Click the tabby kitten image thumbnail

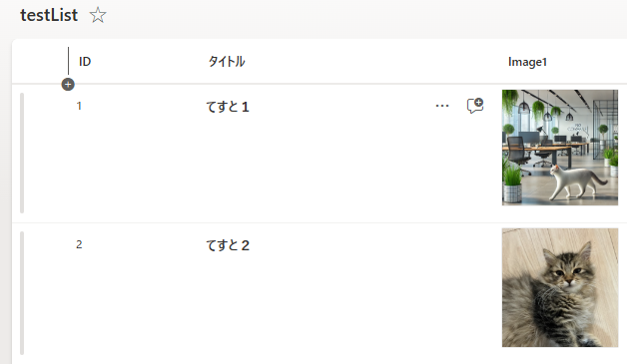[560, 287]
